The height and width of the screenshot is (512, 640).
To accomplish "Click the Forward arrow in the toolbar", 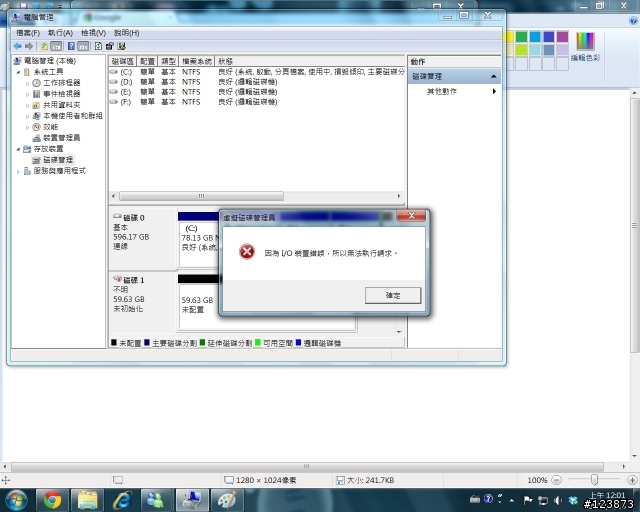I will pos(29,47).
